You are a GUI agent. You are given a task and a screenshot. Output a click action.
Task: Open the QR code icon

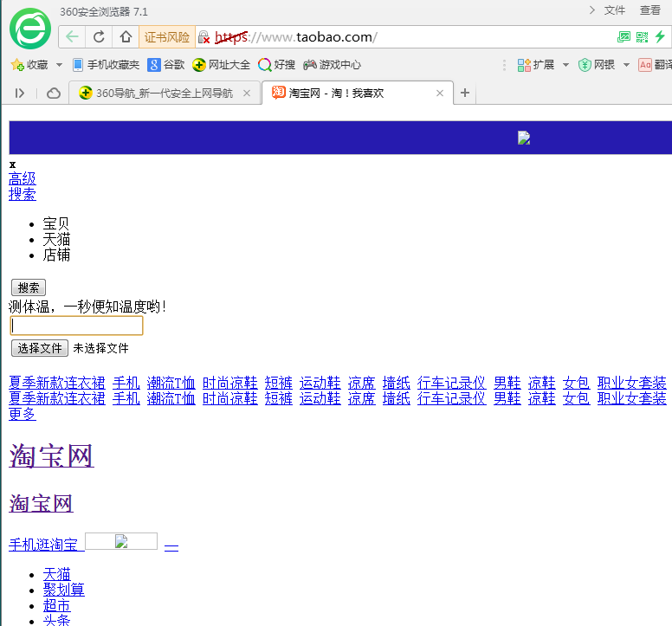(642, 37)
